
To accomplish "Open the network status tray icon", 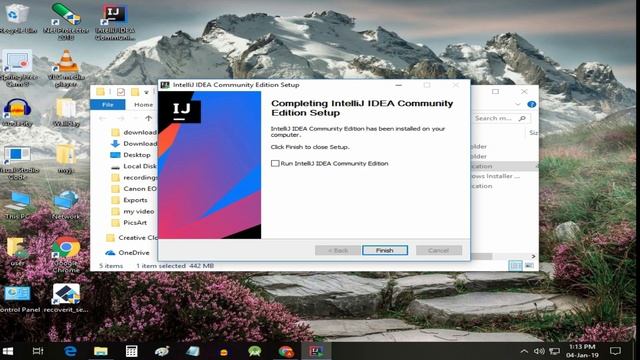I will pyautogui.click(x=554, y=351).
